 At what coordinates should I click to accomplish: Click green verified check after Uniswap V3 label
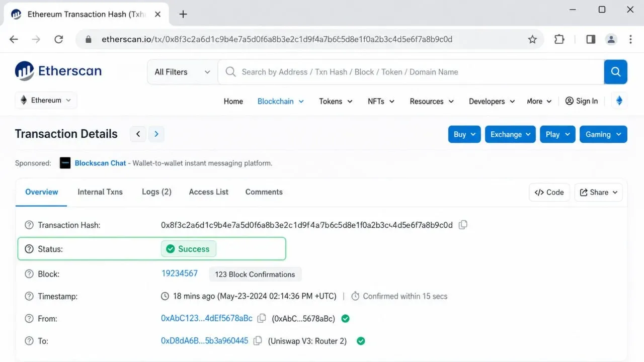pos(361,341)
